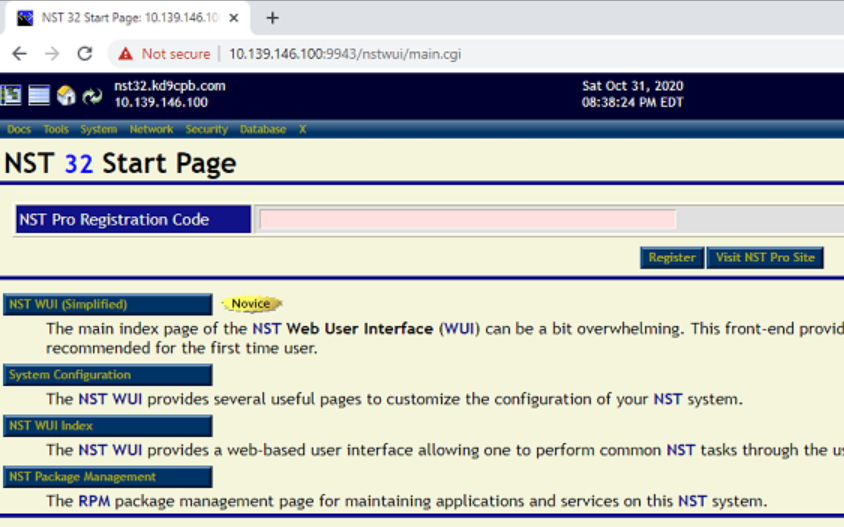Click the Not secure warning icon
The image size is (844, 527).
click(x=125, y=54)
